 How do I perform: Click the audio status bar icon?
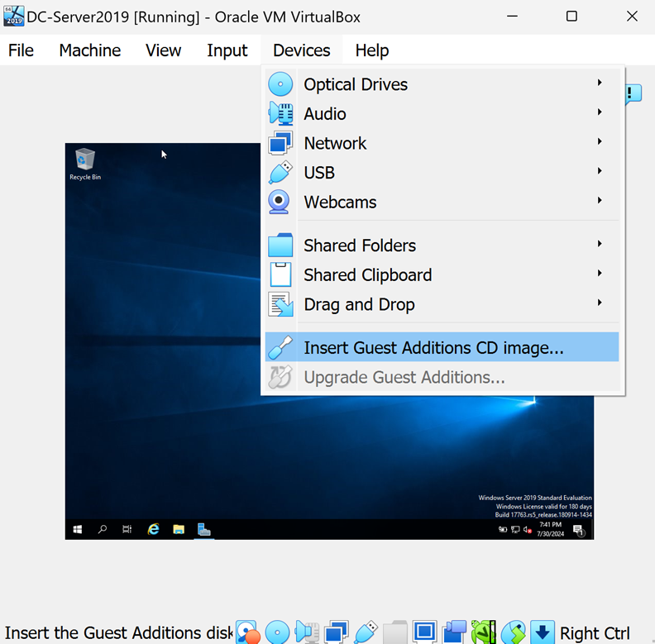307,633
